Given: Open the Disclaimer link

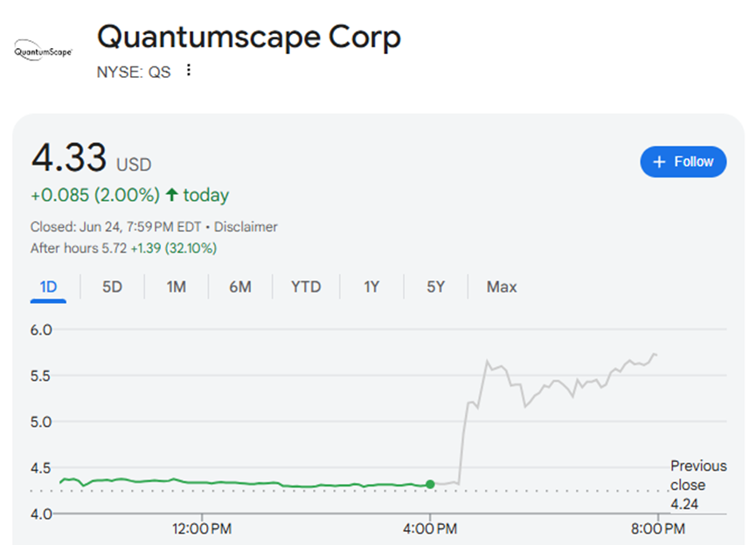Looking at the screenshot, I should point(246,226).
